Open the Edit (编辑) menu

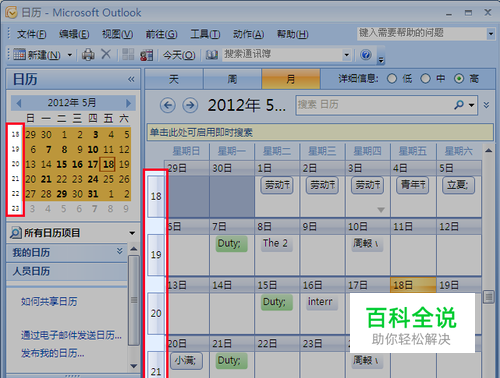point(74,34)
